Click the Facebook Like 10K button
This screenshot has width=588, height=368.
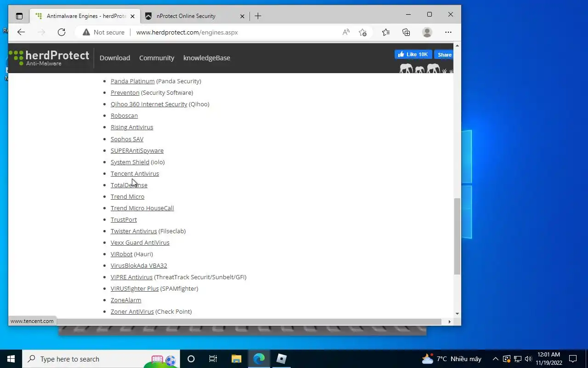coord(413,54)
